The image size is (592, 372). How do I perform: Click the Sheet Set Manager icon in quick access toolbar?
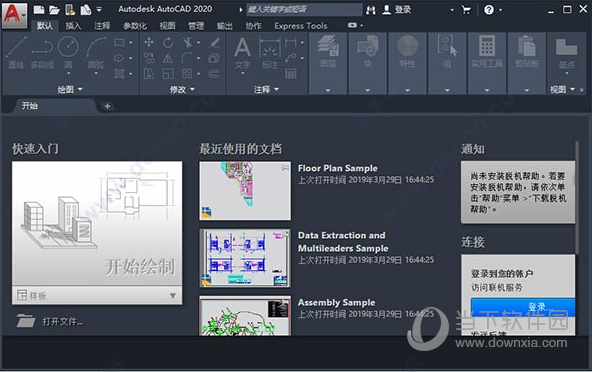click(x=86, y=10)
